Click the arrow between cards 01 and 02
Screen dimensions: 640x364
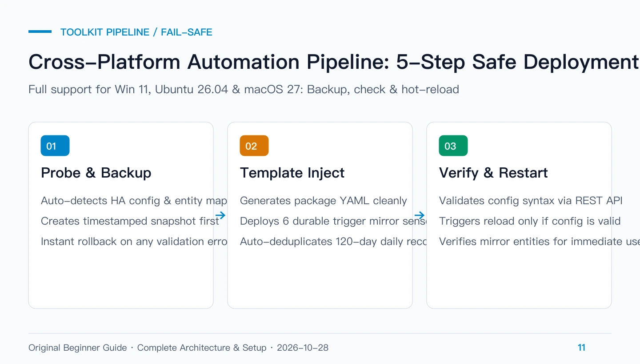tap(220, 216)
